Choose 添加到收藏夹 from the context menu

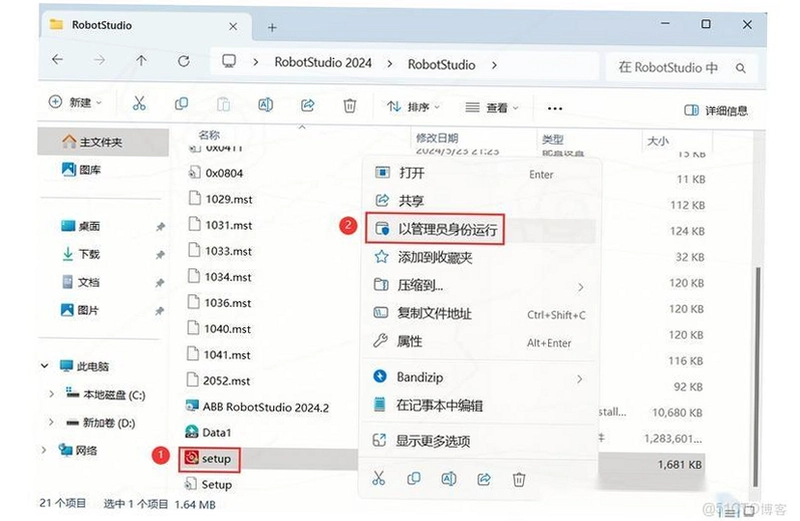coord(480,257)
